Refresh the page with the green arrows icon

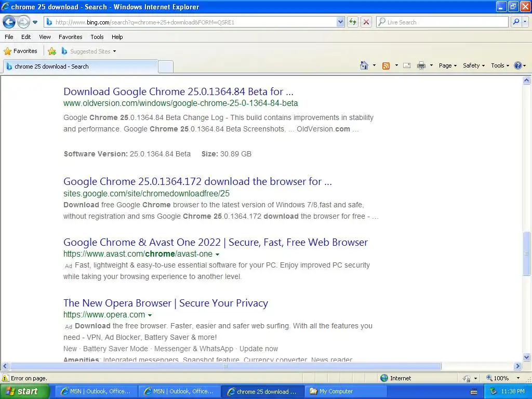[x=353, y=22]
